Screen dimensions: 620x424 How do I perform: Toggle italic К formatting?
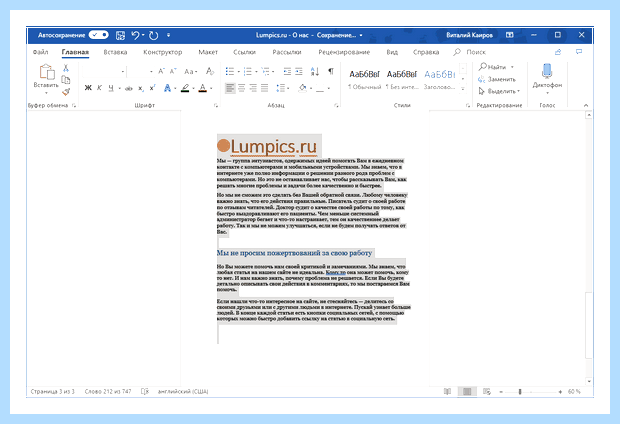pyautogui.click(x=99, y=88)
